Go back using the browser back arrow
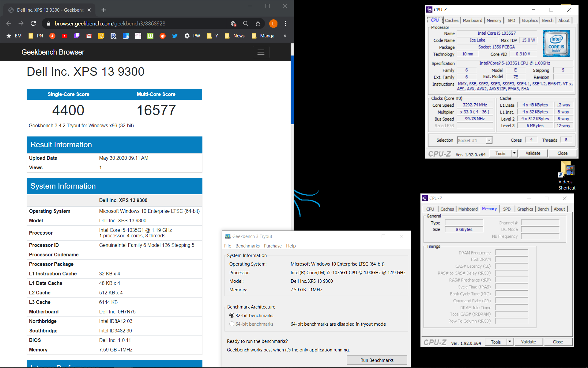 (x=9, y=23)
